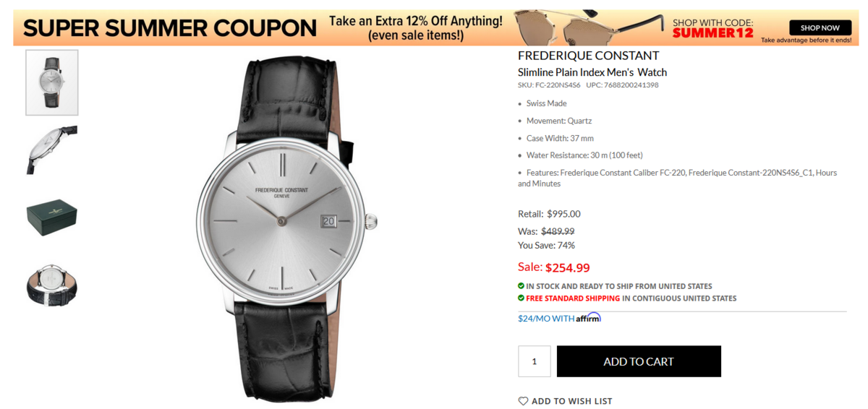Click the green in-stock checkmark icon
The width and height of the screenshot is (868, 409).
[521, 286]
